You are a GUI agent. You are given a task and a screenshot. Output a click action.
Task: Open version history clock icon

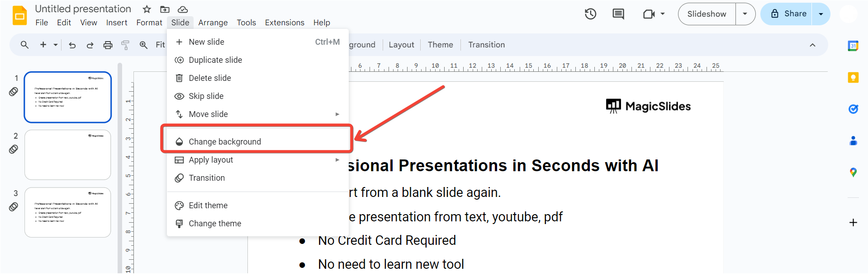590,14
